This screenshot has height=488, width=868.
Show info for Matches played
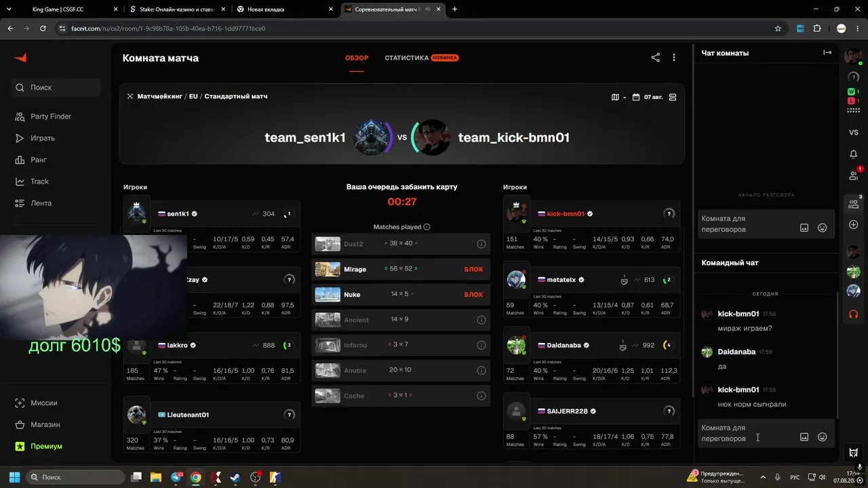427,227
